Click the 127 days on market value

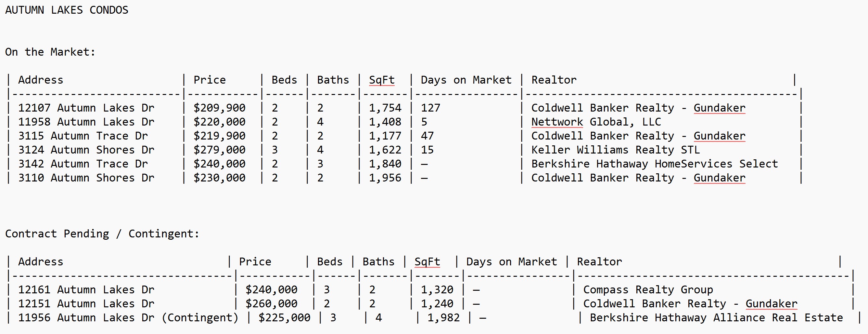tap(430, 108)
